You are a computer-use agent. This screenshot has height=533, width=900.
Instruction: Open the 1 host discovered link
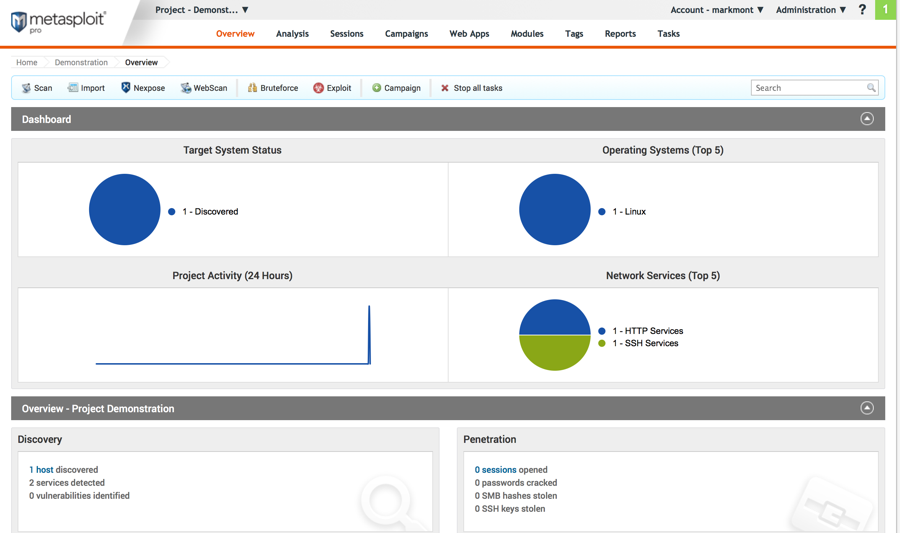(x=41, y=469)
